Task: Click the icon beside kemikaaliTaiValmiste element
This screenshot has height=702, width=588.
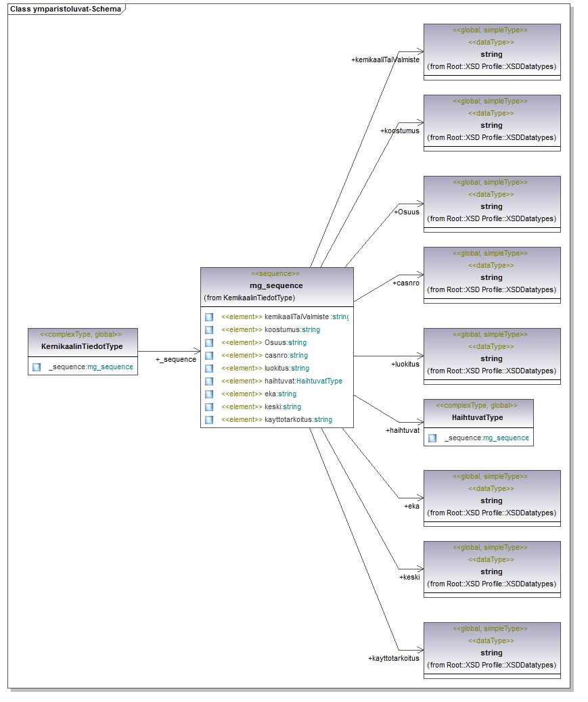Action: [x=209, y=317]
